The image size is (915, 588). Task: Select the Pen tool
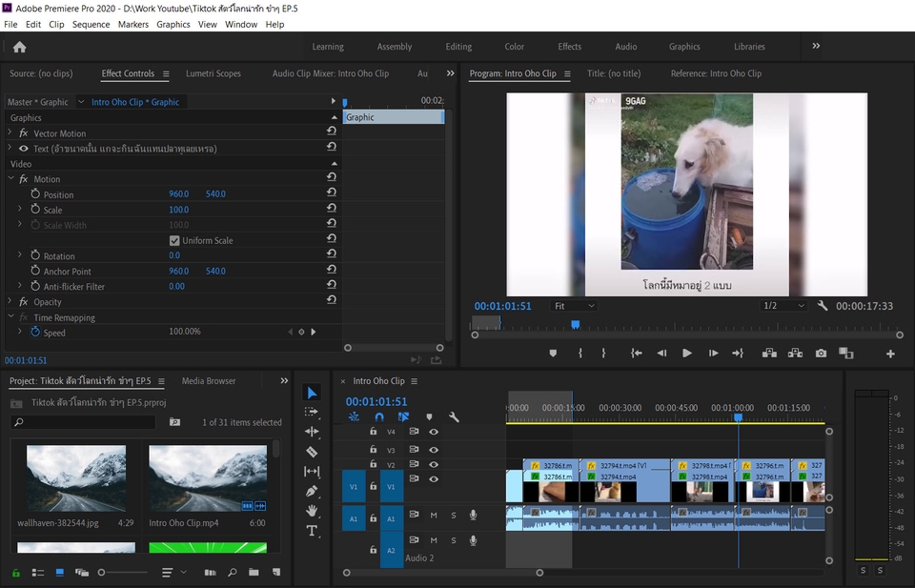click(x=312, y=491)
